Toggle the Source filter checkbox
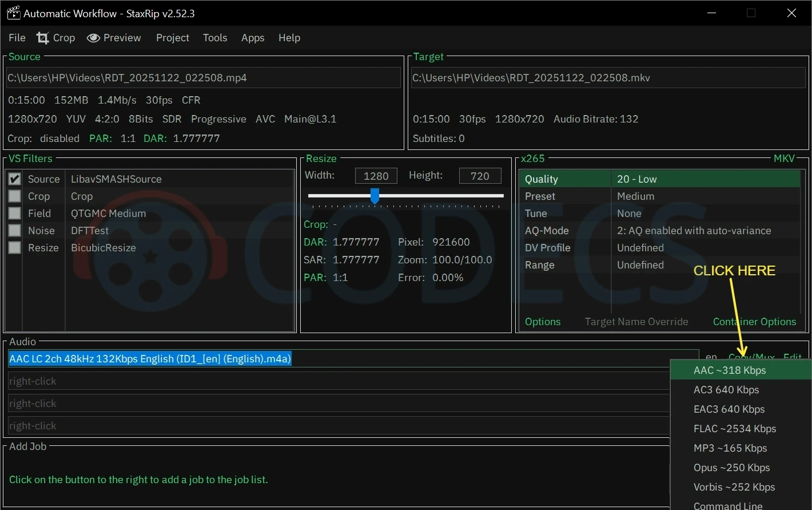This screenshot has height=510, width=812. tap(15, 179)
